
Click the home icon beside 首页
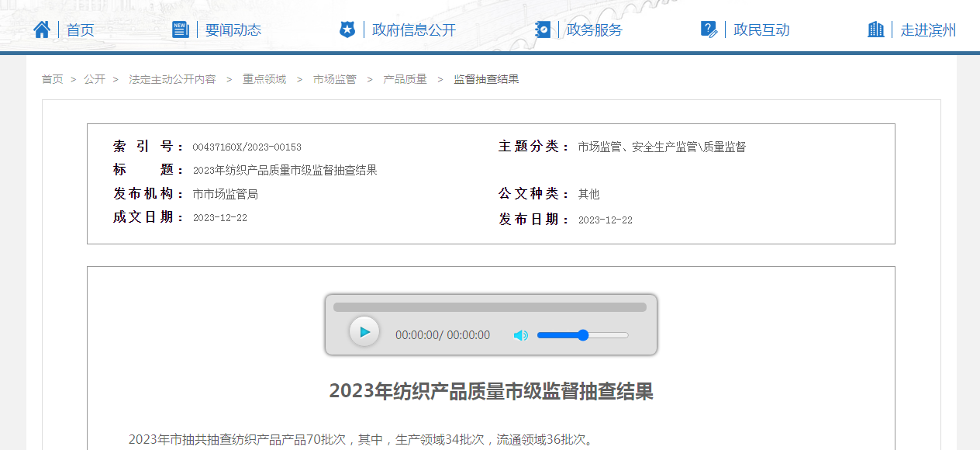pos(42,29)
